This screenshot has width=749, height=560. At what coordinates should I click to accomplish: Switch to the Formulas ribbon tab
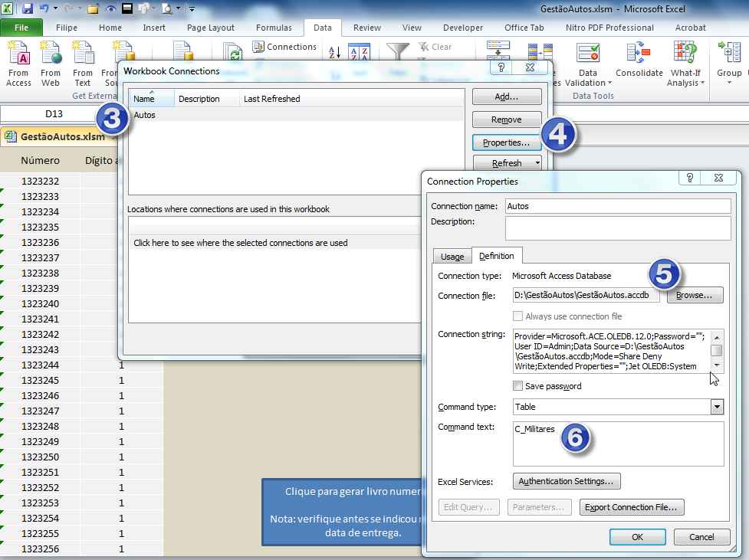pos(274,28)
